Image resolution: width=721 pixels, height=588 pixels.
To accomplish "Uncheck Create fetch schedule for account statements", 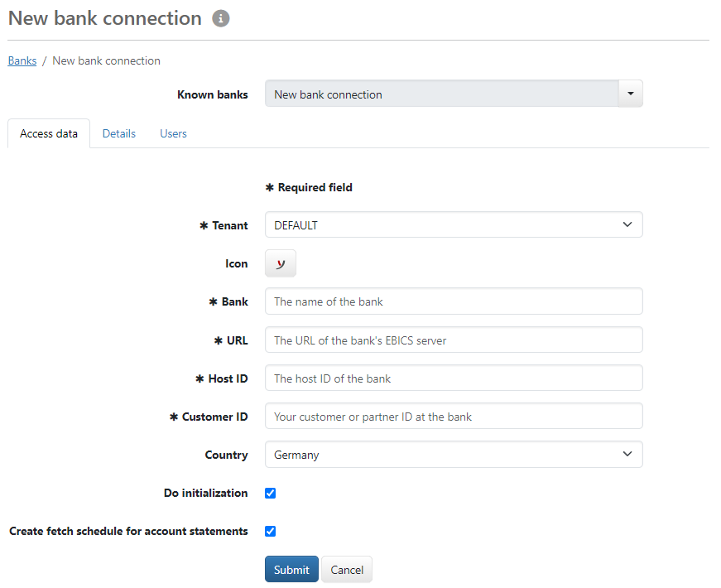I will click(270, 532).
